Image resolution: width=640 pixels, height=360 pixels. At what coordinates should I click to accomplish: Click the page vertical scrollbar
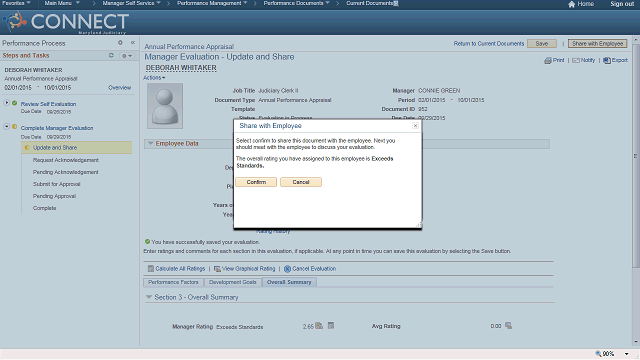point(635,155)
